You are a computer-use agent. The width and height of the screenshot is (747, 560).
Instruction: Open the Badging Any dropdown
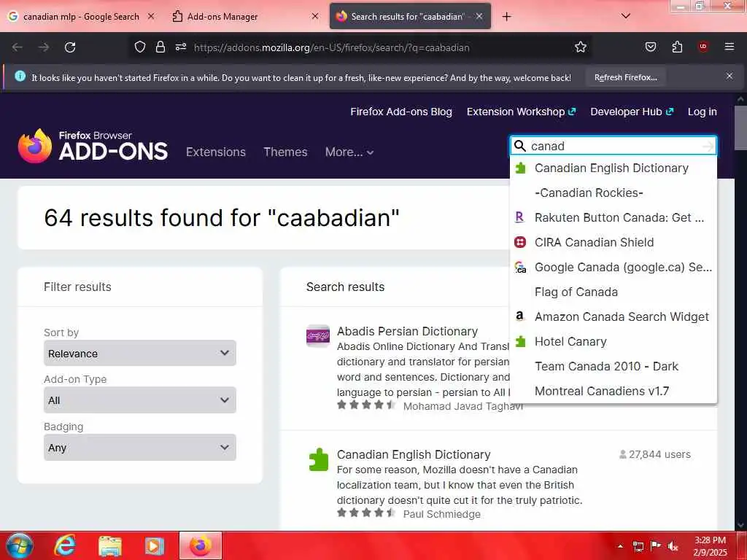(139, 447)
